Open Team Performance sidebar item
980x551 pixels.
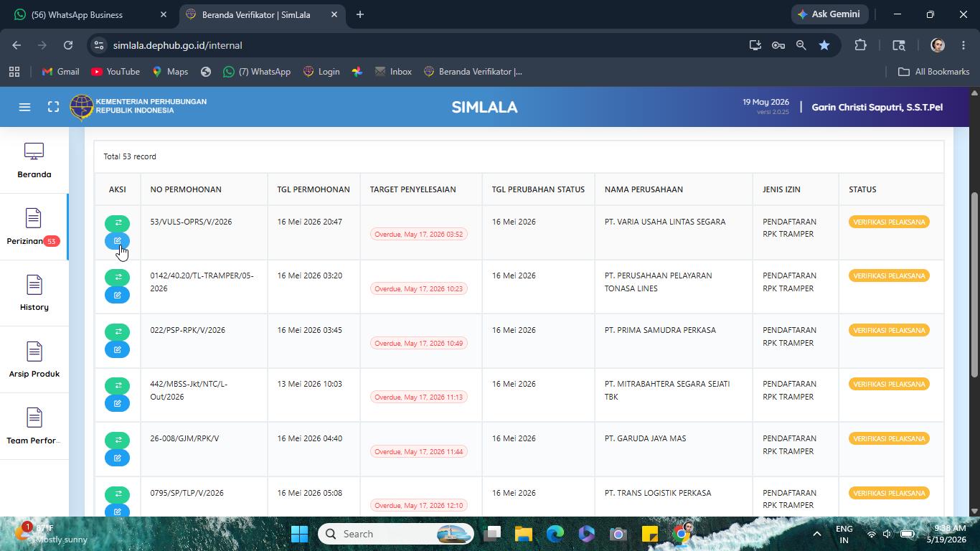pyautogui.click(x=34, y=427)
